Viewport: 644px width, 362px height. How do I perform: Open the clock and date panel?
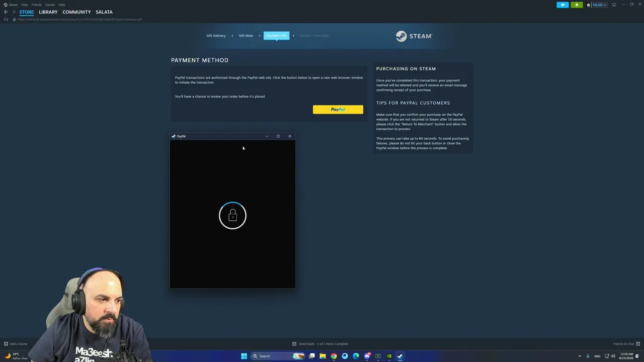pos(626,356)
